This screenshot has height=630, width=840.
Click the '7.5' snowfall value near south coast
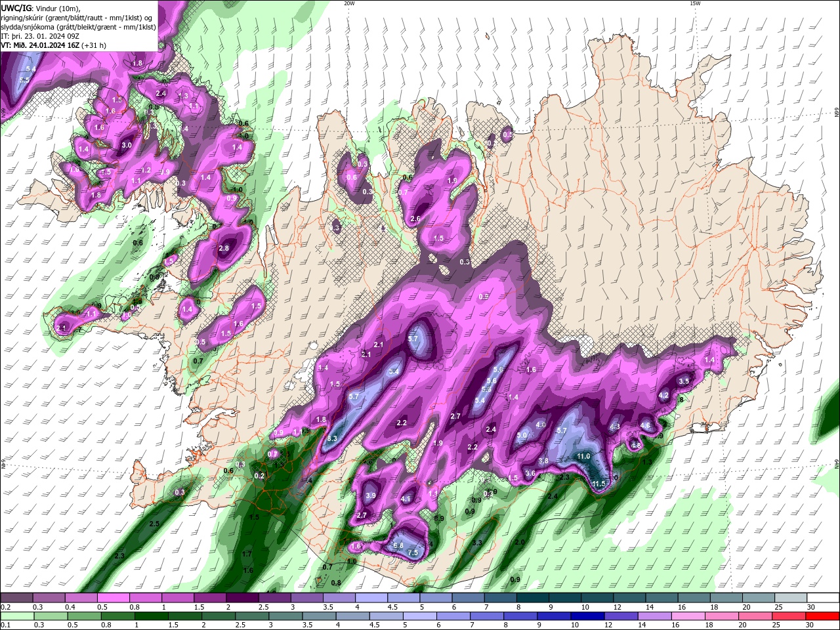(413, 553)
